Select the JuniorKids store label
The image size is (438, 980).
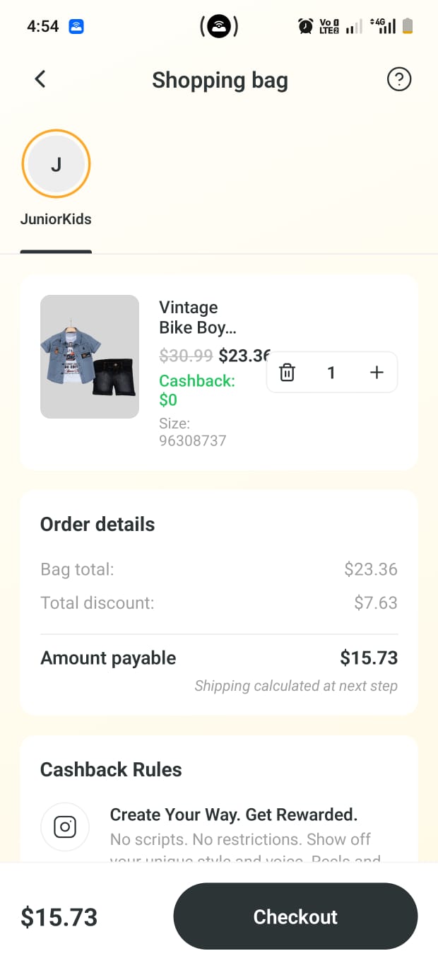point(56,219)
